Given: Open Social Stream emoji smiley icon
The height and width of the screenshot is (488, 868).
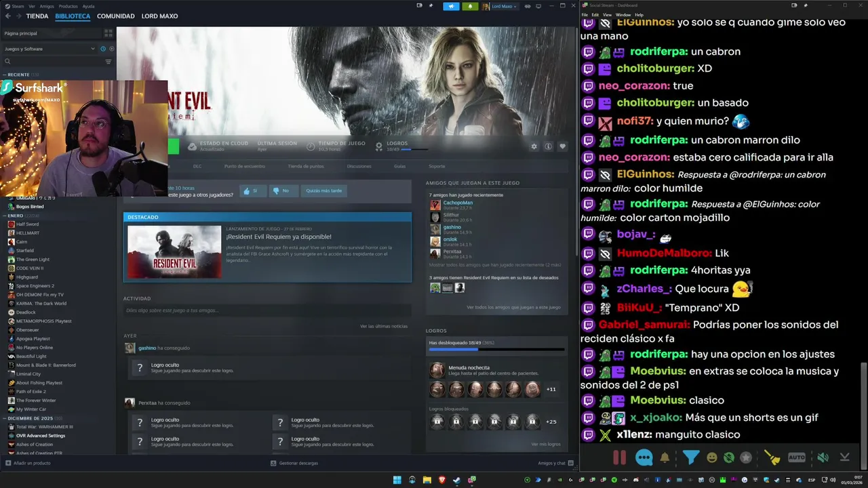Looking at the screenshot, I should pyautogui.click(x=712, y=457).
